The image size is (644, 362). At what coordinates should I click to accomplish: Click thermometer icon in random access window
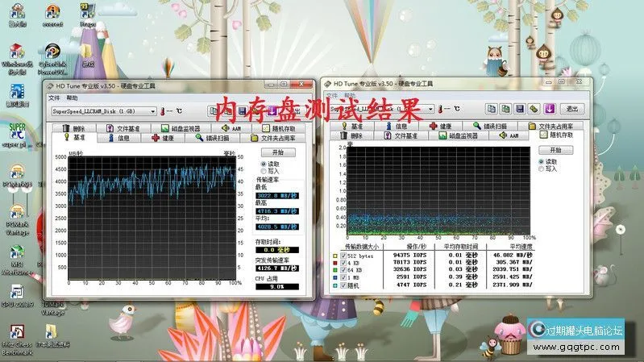pyautogui.click(x=440, y=109)
